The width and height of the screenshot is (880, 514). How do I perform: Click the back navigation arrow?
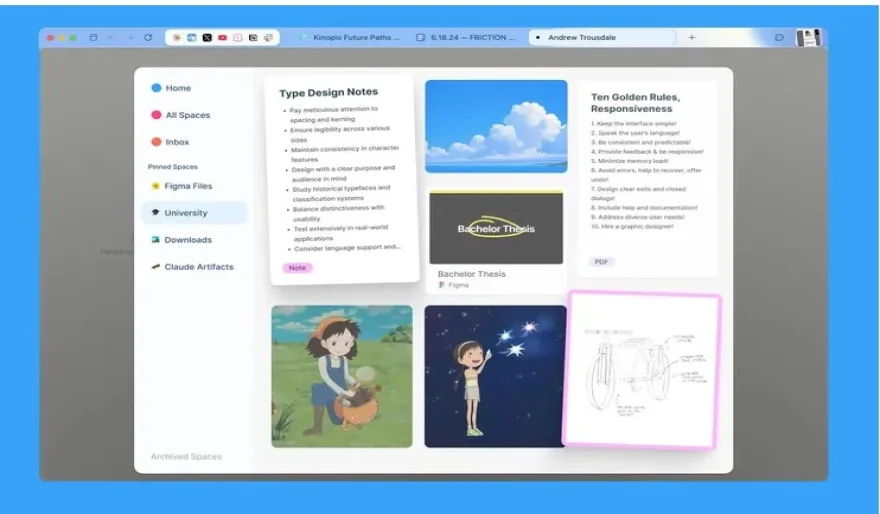[111, 38]
